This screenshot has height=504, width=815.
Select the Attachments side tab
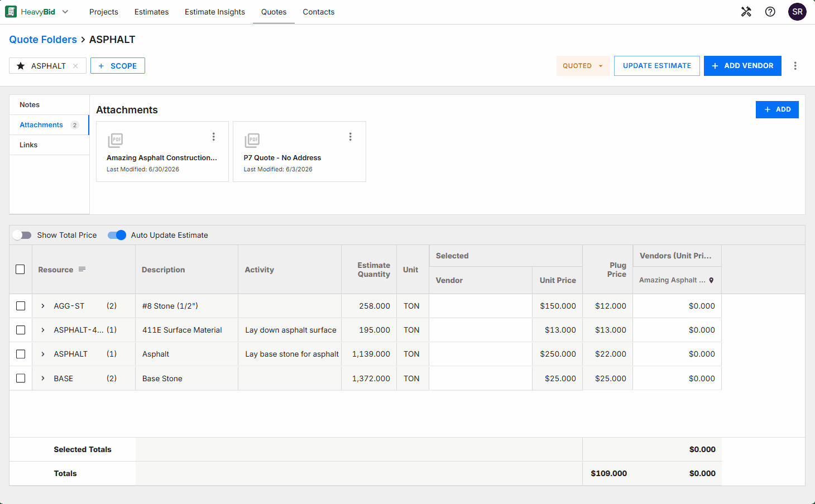click(x=49, y=125)
